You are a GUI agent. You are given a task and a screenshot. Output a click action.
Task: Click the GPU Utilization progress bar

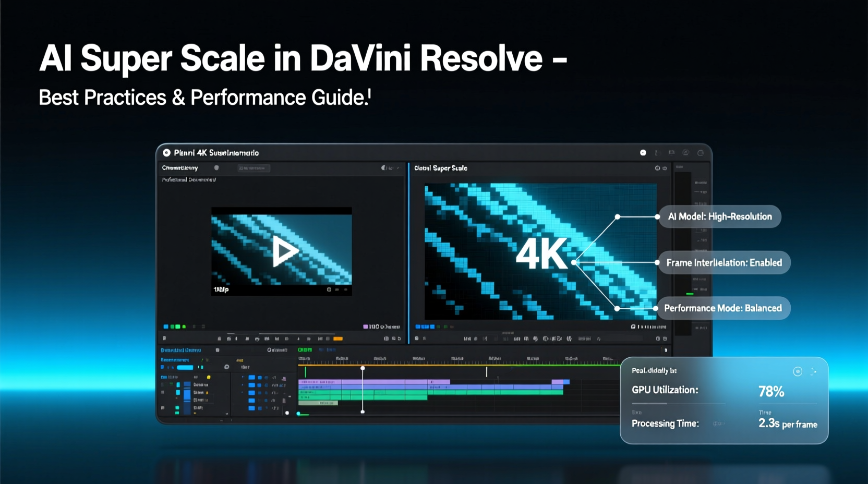pos(678,403)
